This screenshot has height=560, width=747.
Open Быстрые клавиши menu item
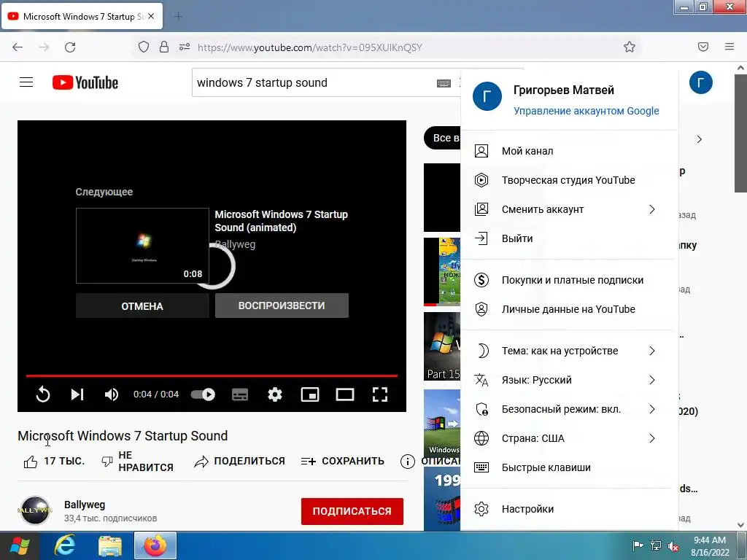(569, 467)
